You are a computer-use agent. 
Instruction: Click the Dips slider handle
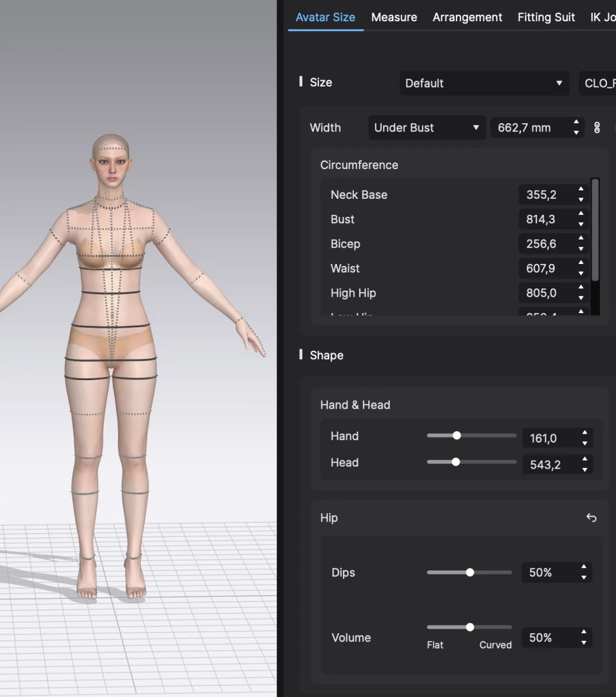point(469,572)
